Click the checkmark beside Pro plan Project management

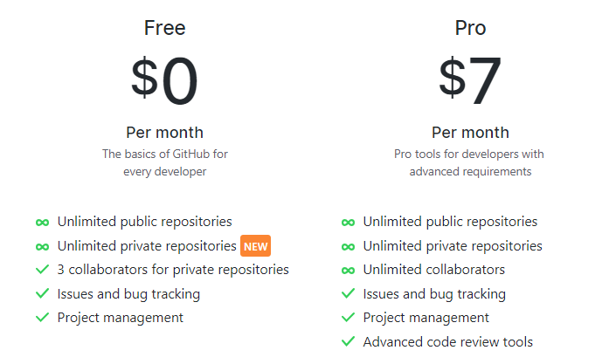pos(348,318)
